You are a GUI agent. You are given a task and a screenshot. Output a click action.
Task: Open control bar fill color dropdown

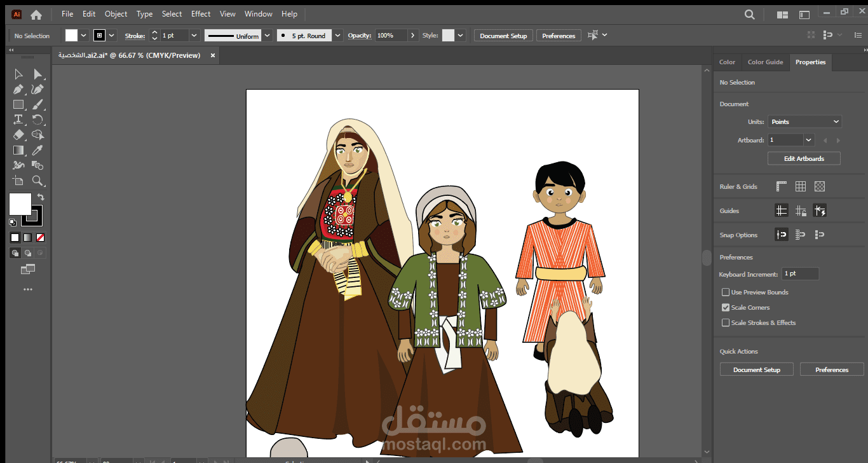[85, 36]
